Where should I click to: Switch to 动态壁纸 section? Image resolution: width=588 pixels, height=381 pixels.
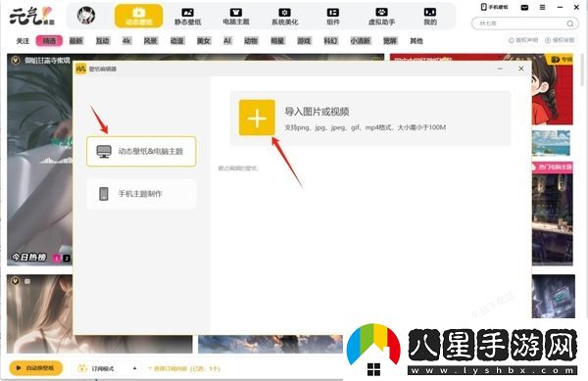point(139,17)
